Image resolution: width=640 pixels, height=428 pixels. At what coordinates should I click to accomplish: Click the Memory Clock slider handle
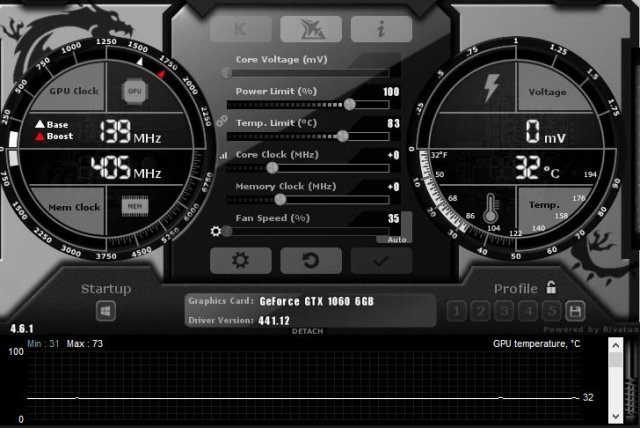click(x=280, y=199)
